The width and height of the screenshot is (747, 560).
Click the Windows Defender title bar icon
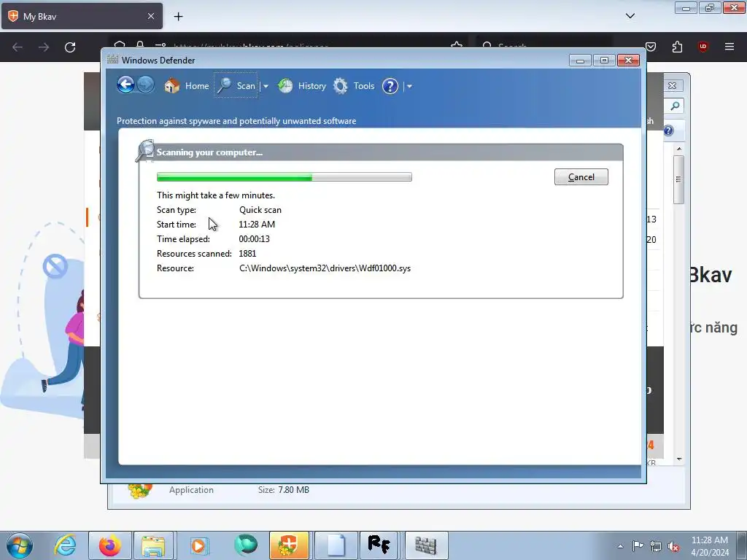(x=113, y=60)
